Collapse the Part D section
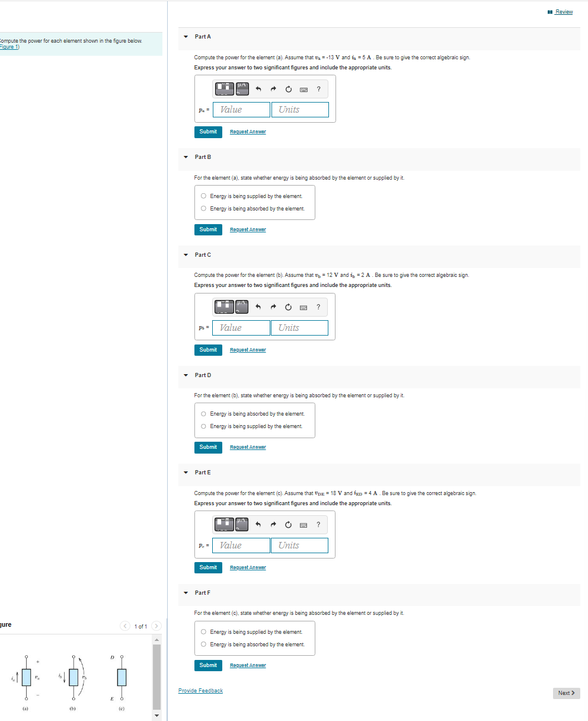588x721 pixels. (186, 375)
